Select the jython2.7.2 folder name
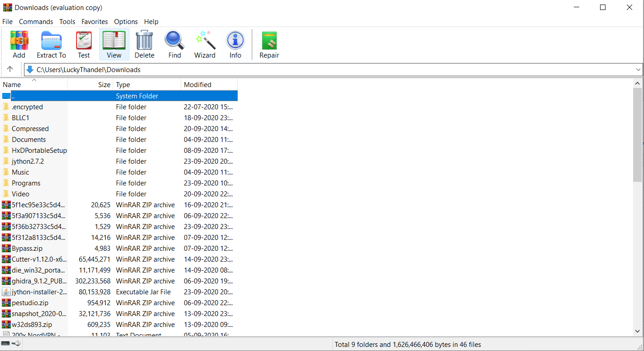The width and height of the screenshot is (644, 351). pos(28,161)
